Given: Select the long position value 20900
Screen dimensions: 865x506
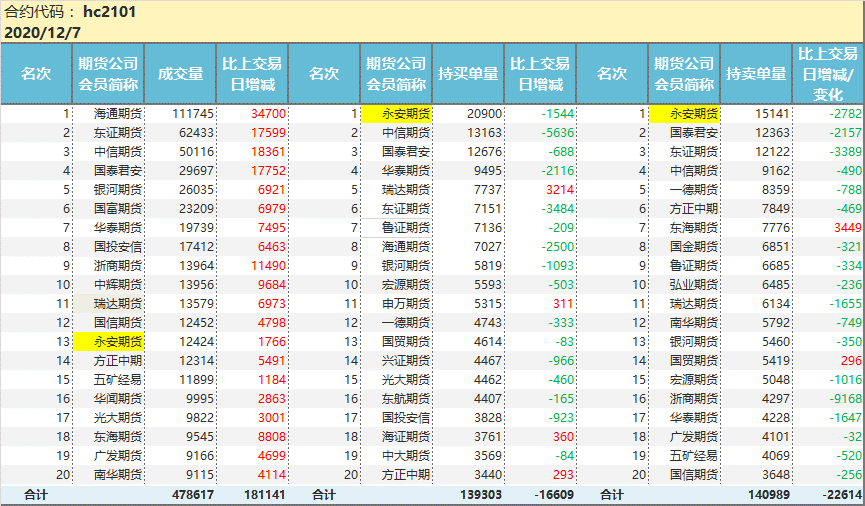Looking at the screenshot, I should (x=484, y=114).
